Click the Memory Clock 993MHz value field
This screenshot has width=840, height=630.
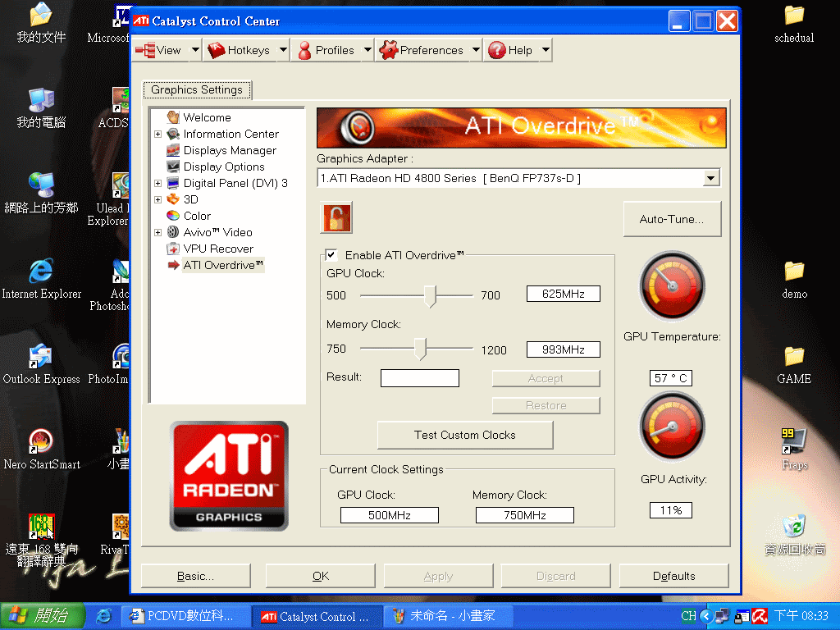point(563,349)
